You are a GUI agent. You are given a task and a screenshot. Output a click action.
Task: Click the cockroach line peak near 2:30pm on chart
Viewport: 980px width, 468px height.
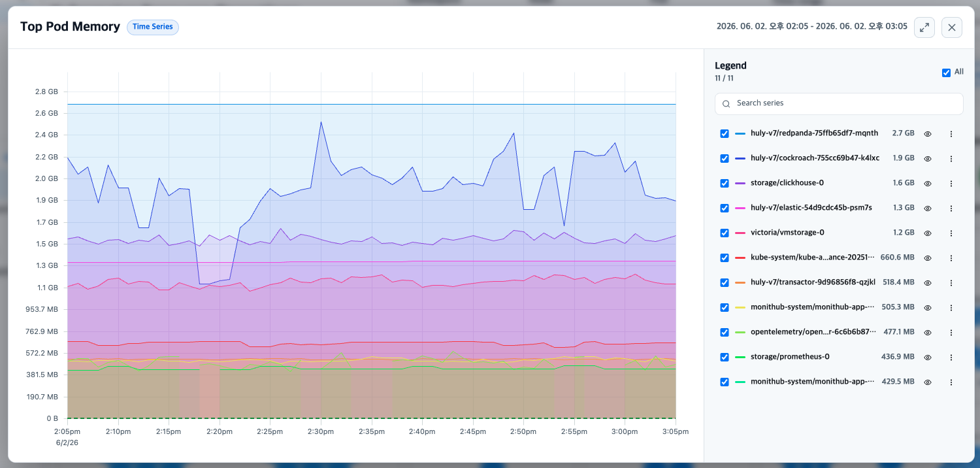(x=321, y=122)
